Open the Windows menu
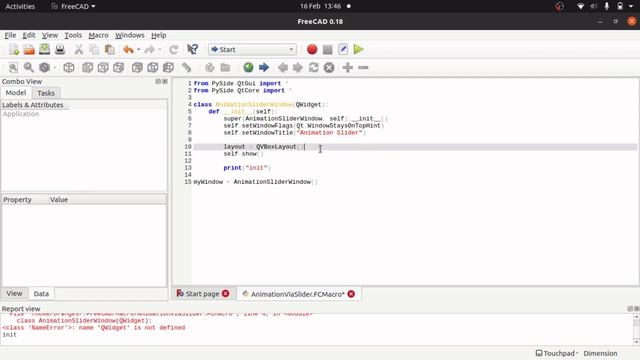This screenshot has width=640, height=360. tap(129, 35)
